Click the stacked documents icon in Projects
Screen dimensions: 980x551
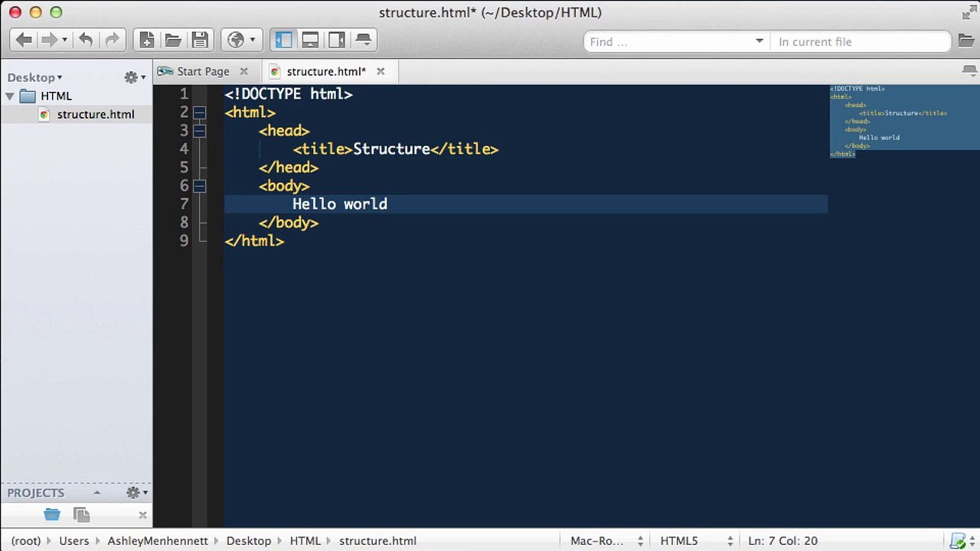[x=81, y=515]
